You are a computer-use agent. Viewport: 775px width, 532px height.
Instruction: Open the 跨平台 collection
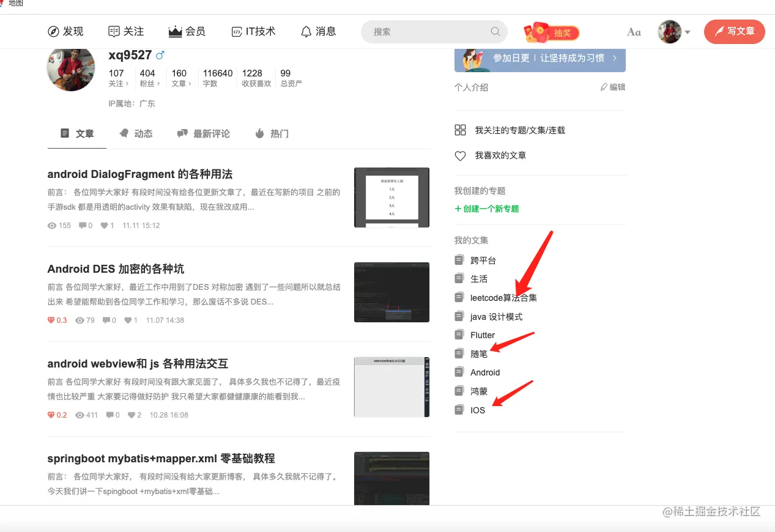483,260
